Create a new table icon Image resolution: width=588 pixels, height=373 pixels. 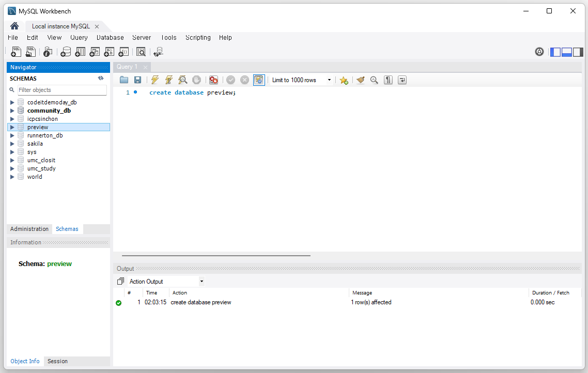tap(80, 52)
